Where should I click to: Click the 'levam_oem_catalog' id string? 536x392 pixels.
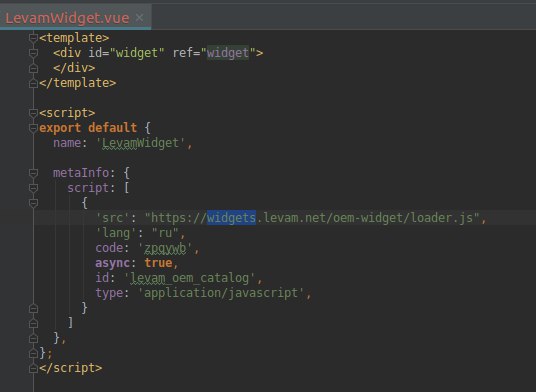point(190,278)
